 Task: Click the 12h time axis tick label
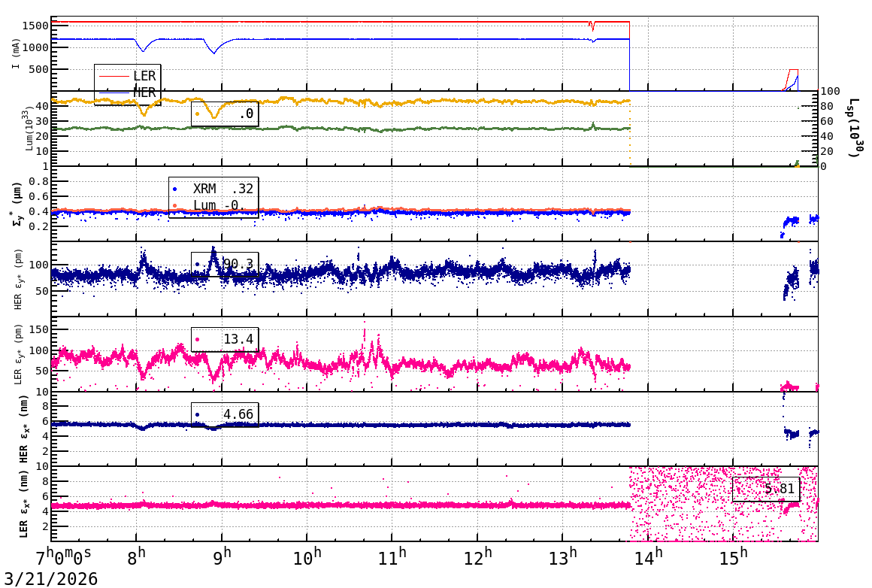(x=477, y=556)
